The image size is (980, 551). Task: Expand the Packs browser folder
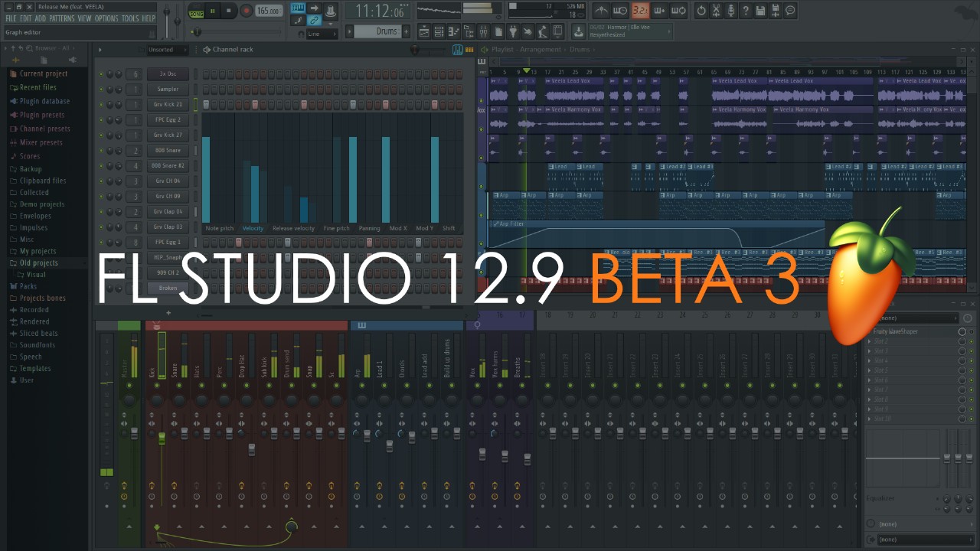click(28, 286)
